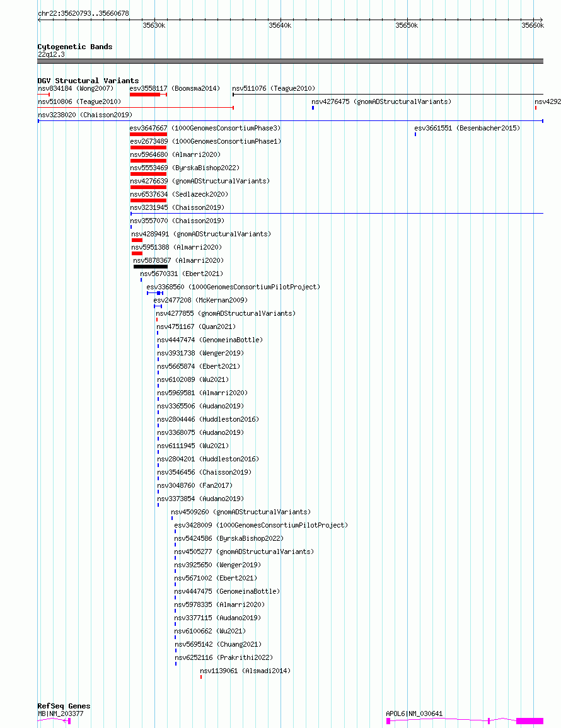The image size is (561, 728).
Task: Select nsv6111945 (Wu2021) variant
Action: pyautogui.click(x=193, y=446)
